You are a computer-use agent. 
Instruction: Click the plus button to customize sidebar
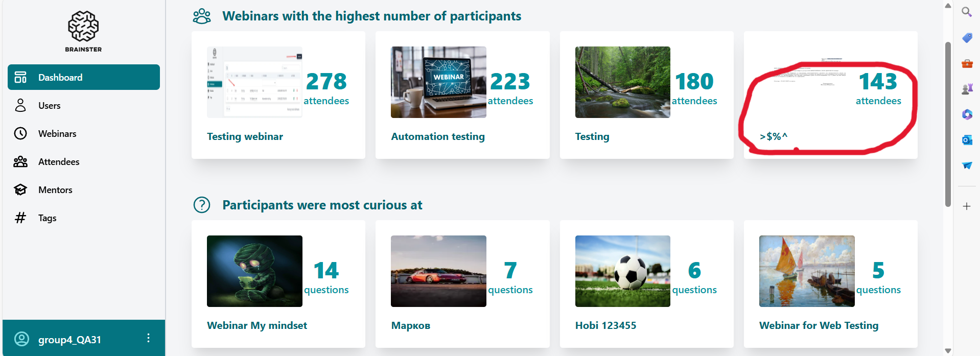pos(967,206)
